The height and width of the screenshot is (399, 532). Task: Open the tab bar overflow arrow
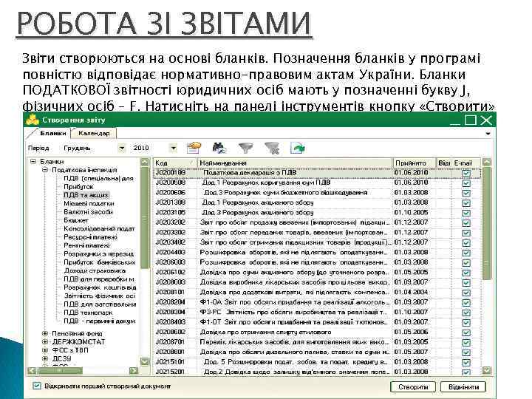click(x=488, y=134)
